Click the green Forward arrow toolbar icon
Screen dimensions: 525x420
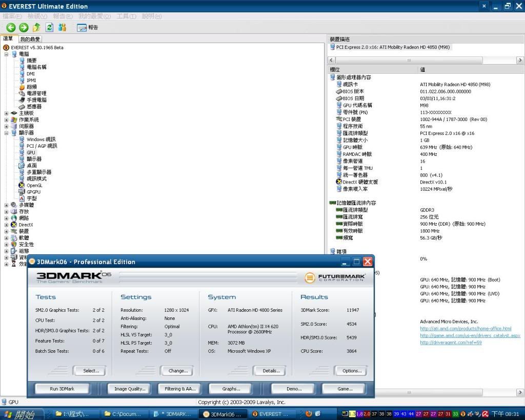24,28
